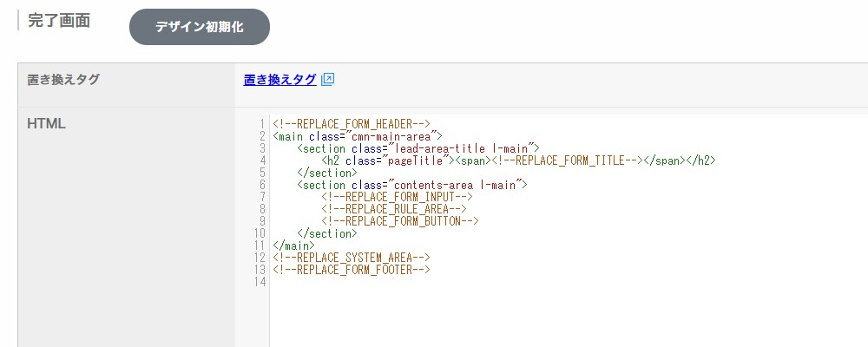The height and width of the screenshot is (347, 868).
Task: Click the HTML row label
Action: (47, 124)
